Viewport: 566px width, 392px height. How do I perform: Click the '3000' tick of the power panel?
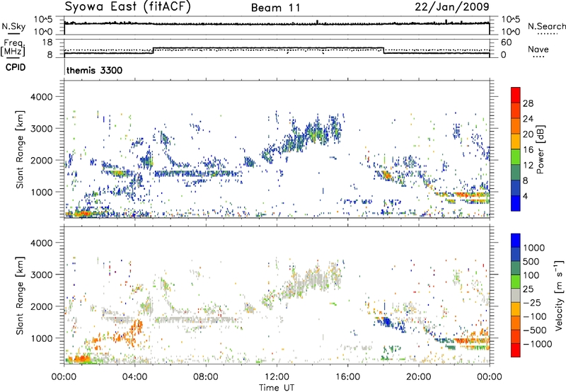tap(41, 129)
